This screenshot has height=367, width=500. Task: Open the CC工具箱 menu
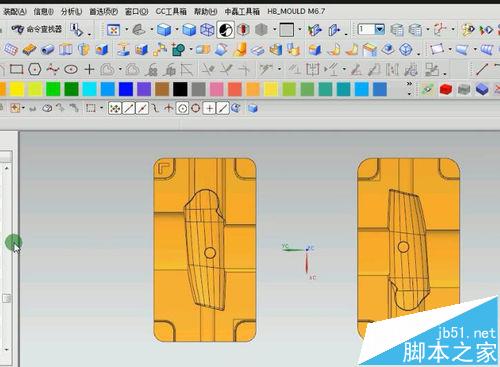pyautogui.click(x=171, y=11)
